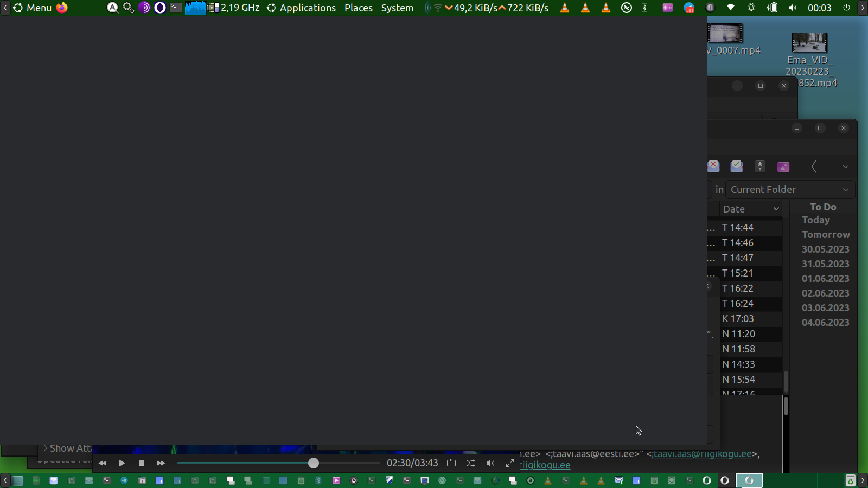Open the _0007.mp4 desktop video thumbnail
868x488 pixels.
point(725,33)
